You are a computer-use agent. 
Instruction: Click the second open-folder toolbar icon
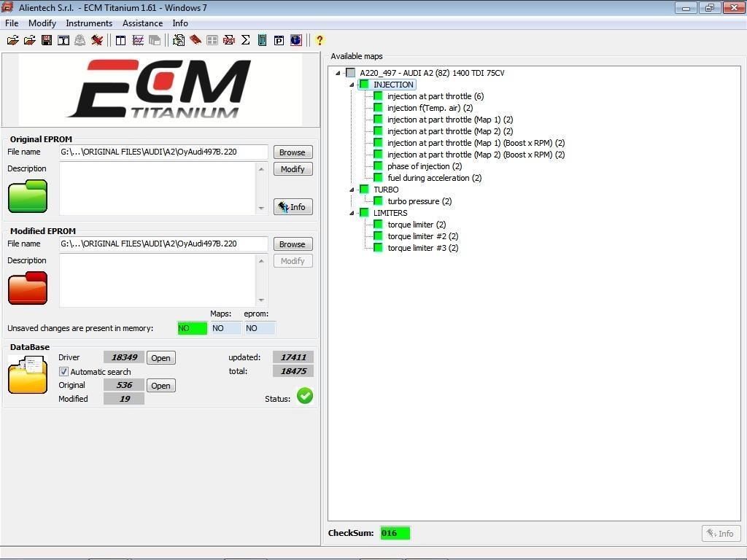tap(29, 41)
